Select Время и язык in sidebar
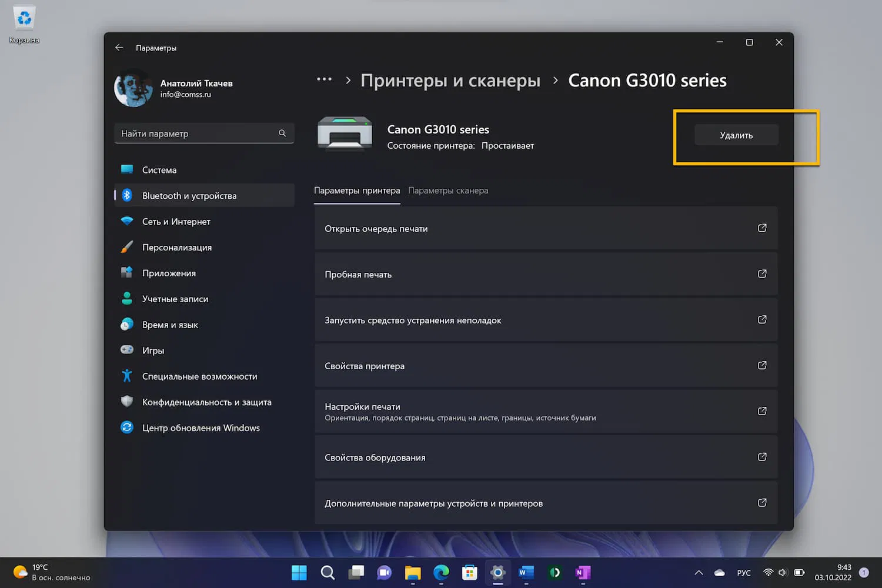This screenshot has width=882, height=588. point(204,325)
